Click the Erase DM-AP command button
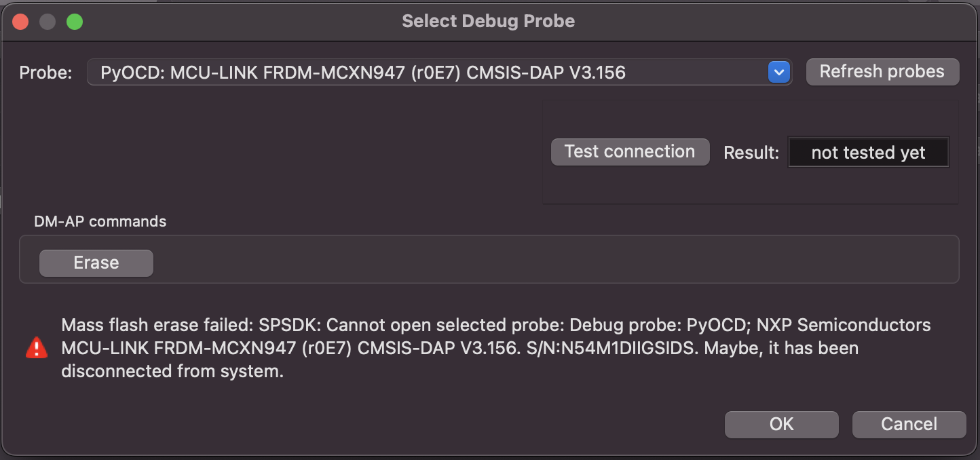 click(96, 263)
